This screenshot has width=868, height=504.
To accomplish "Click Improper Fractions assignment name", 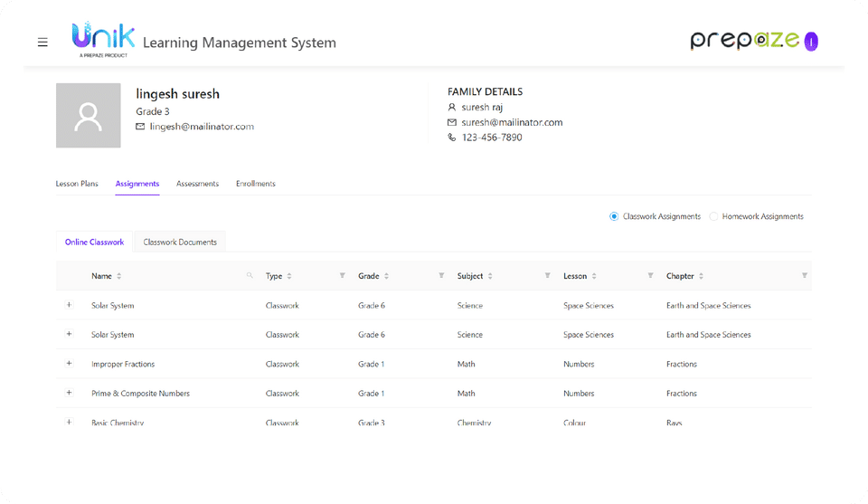I will click(123, 364).
